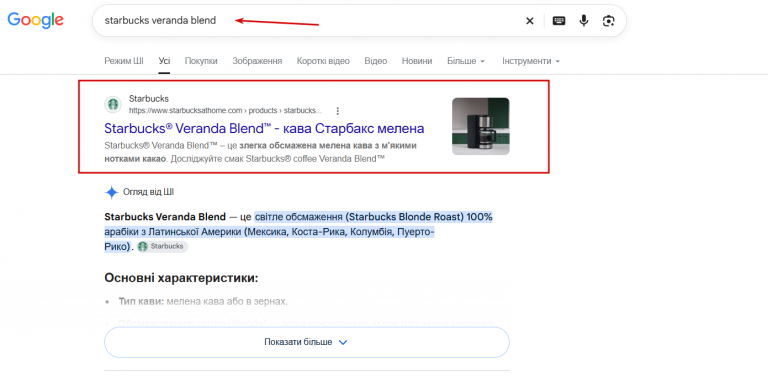The height and width of the screenshot is (382, 768).
Task: Open the three-dot menu beside the Starbucks URL
Action: click(x=337, y=111)
